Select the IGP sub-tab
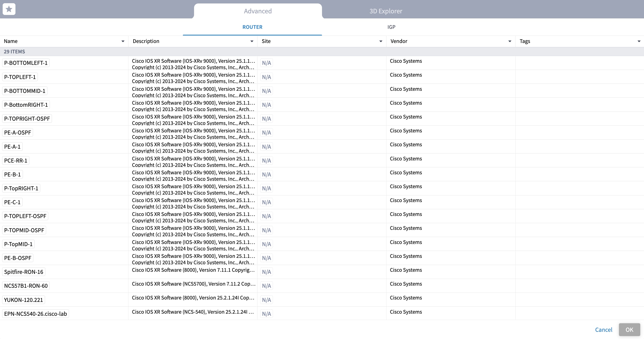 (x=391, y=27)
